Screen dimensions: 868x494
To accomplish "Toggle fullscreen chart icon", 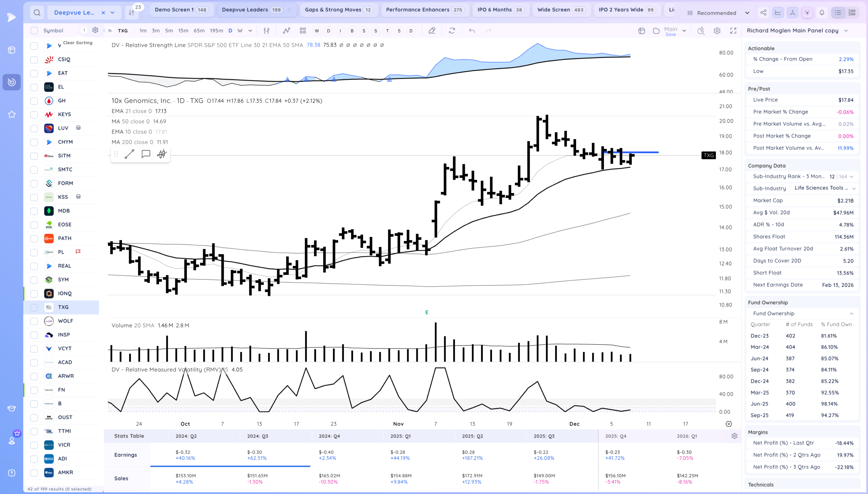I will pos(733,31).
